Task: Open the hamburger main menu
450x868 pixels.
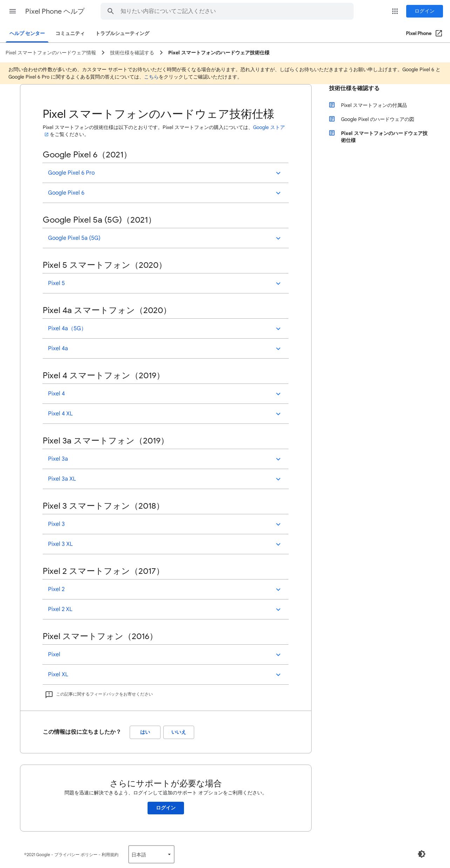Action: coord(13,11)
